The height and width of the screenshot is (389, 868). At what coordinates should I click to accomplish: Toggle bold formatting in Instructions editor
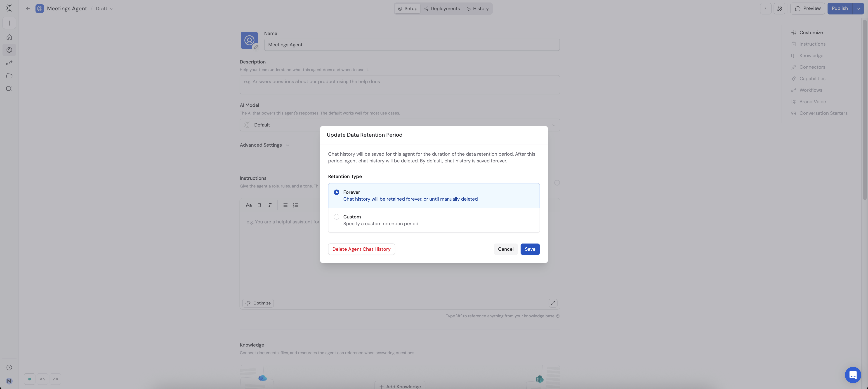pos(259,205)
